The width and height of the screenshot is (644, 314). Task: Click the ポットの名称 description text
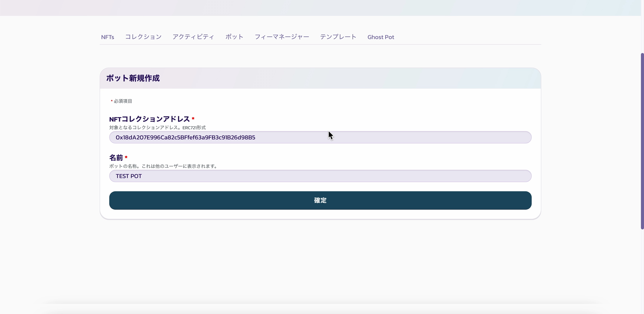pos(163,166)
